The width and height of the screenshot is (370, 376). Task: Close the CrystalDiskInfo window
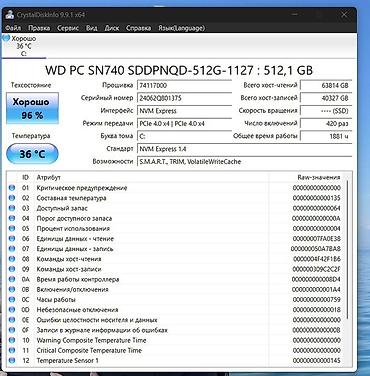pos(344,15)
